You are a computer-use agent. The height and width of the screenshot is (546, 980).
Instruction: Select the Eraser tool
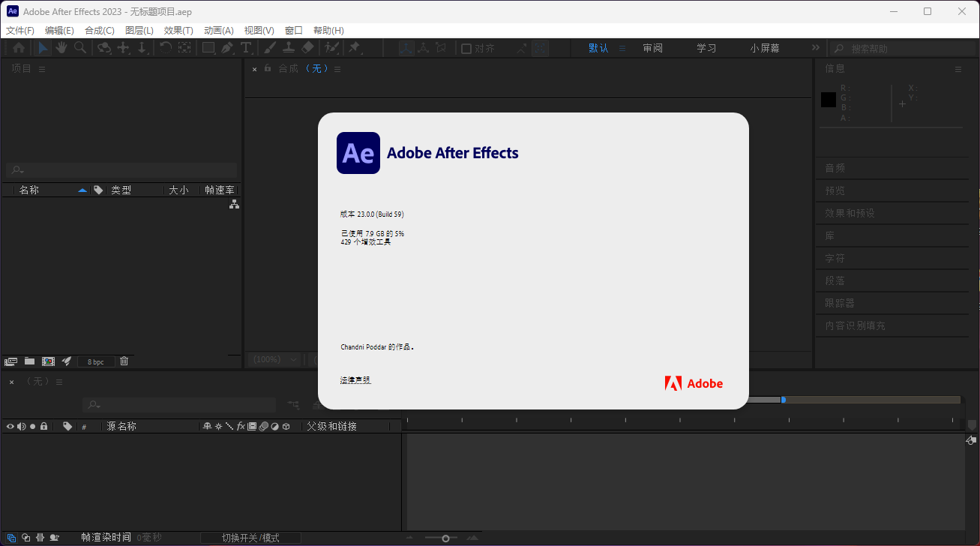point(307,48)
